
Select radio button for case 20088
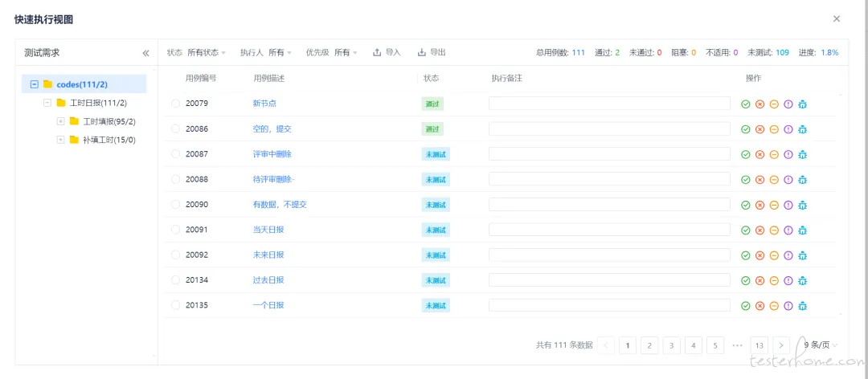point(175,179)
